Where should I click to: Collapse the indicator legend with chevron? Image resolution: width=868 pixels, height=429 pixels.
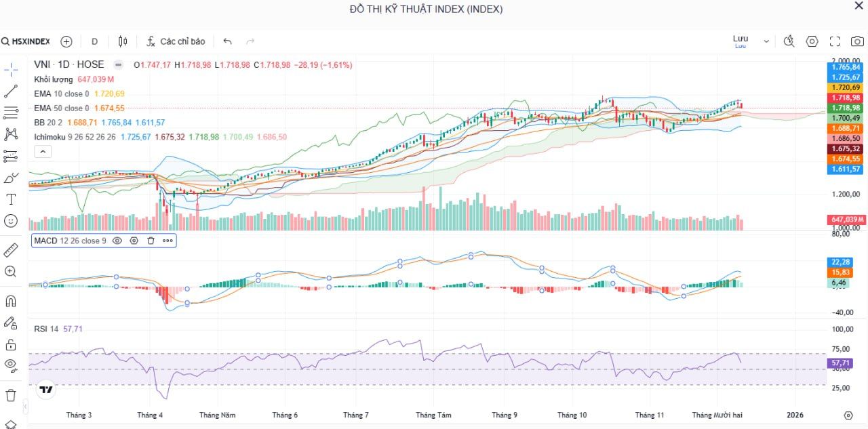click(x=42, y=152)
